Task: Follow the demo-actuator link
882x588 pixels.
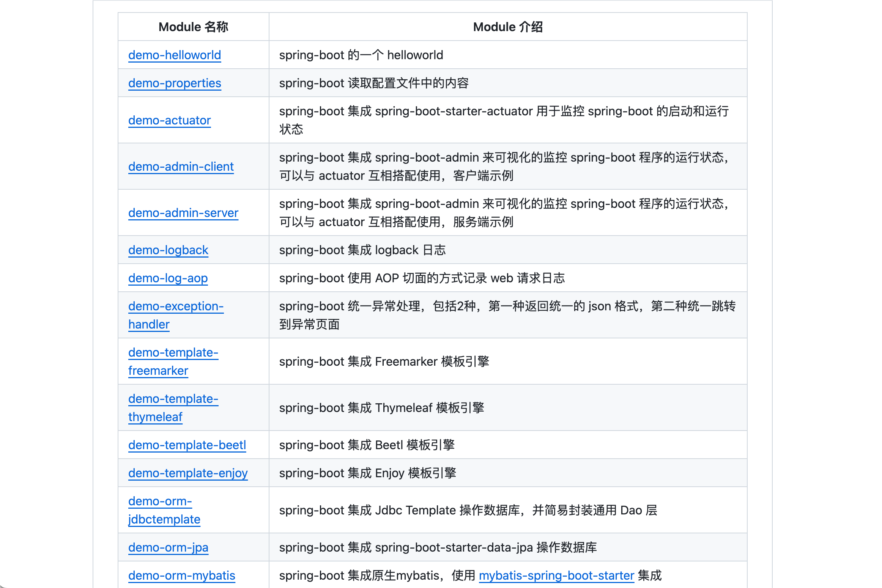Action: tap(169, 120)
